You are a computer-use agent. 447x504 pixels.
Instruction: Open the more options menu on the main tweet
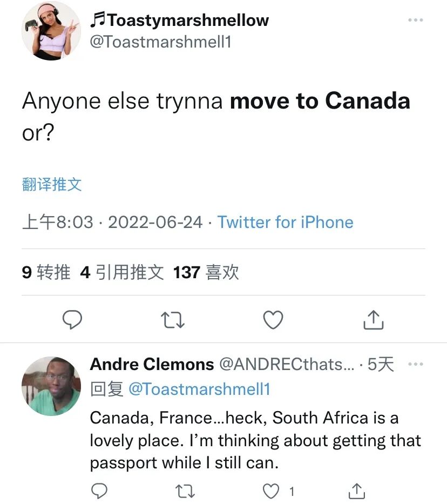tap(416, 19)
